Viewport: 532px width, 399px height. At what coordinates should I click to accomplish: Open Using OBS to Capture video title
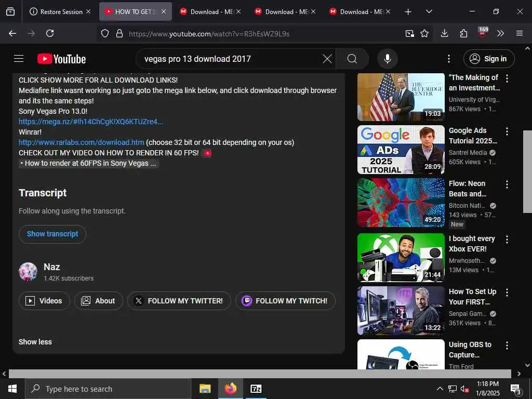pyautogui.click(x=470, y=350)
